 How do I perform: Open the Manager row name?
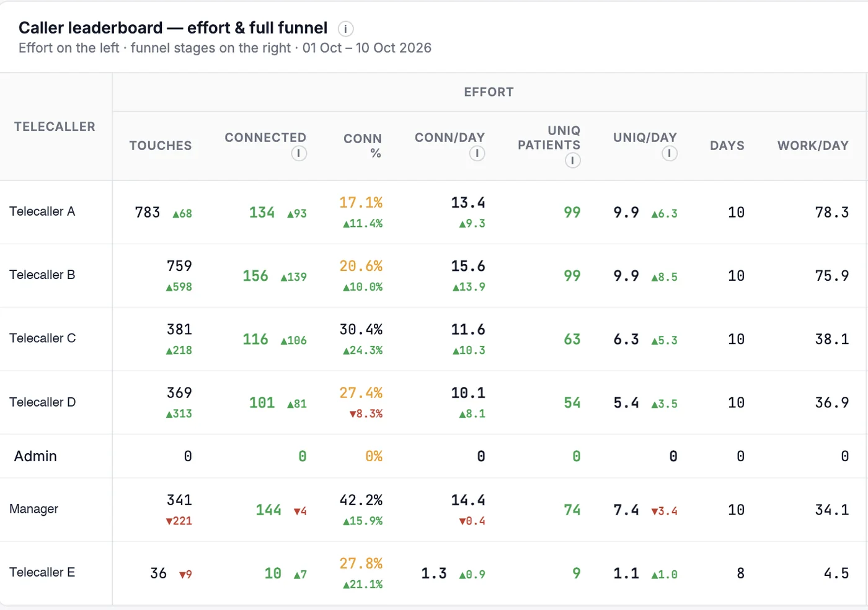(x=34, y=509)
